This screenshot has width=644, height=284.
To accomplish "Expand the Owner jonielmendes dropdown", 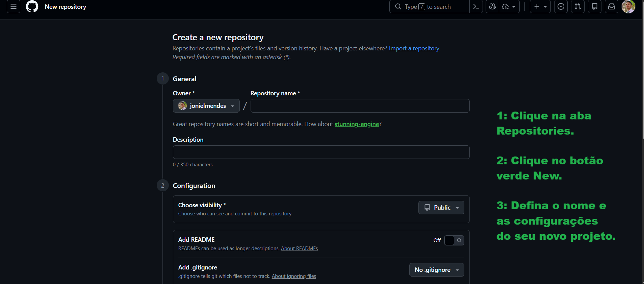I will (x=206, y=106).
